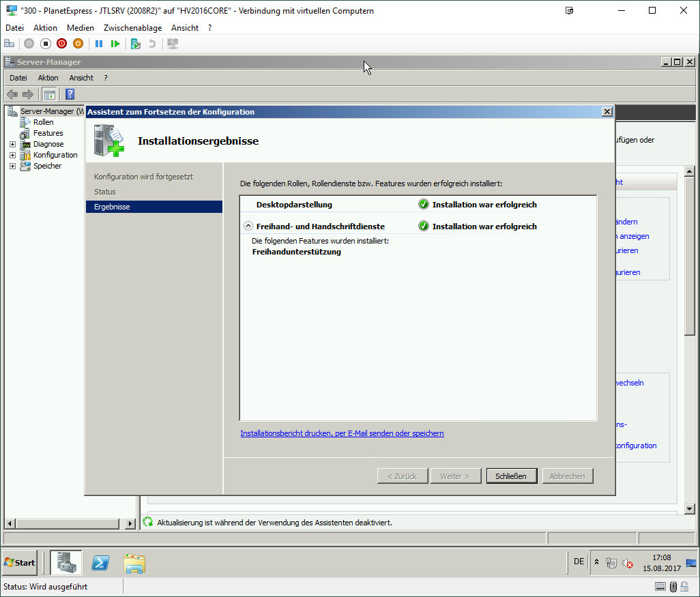Viewport: 700px width, 597px height.
Task: Pause the virtual machine
Action: pos(99,44)
